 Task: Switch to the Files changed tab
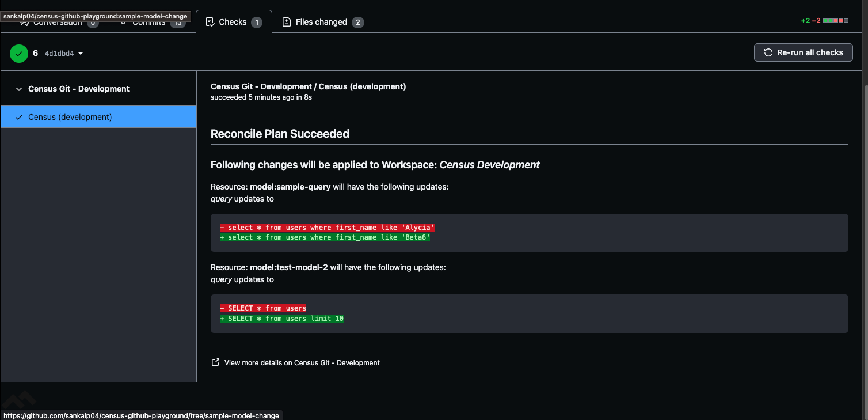(322, 22)
